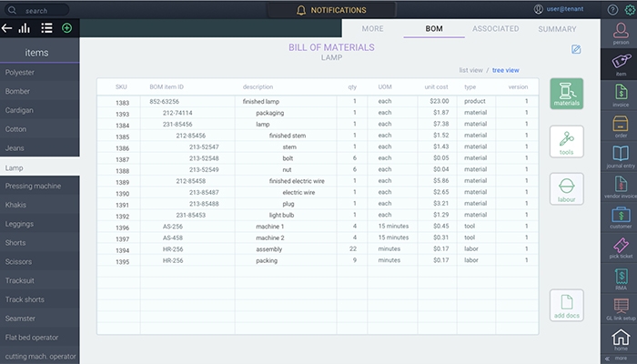Open the customer module icon
This screenshot has height=364, width=637.
click(x=620, y=218)
